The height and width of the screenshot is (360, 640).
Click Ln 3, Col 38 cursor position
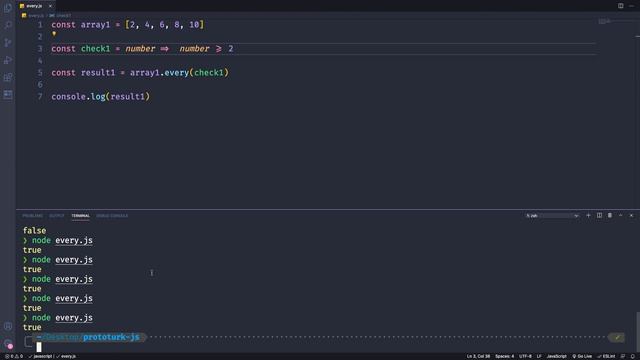[478, 356]
